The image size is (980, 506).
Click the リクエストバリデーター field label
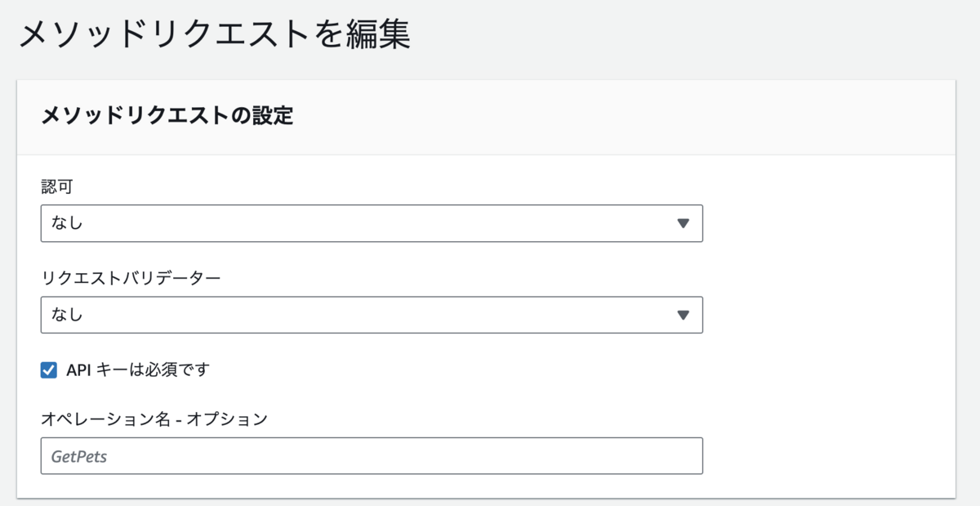[131, 279]
